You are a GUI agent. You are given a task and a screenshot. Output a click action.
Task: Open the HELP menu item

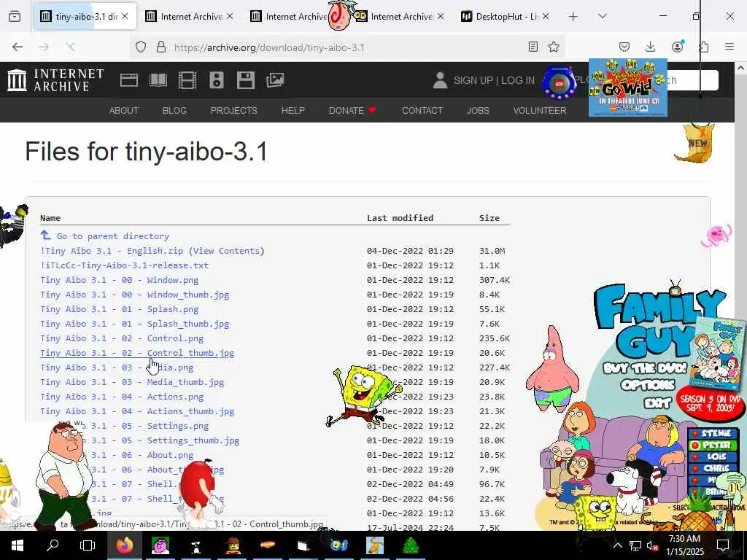(293, 111)
